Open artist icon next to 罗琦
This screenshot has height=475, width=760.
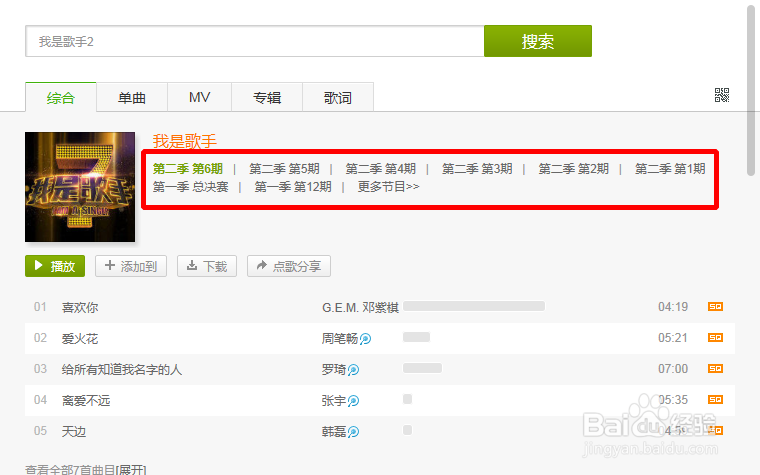click(353, 370)
